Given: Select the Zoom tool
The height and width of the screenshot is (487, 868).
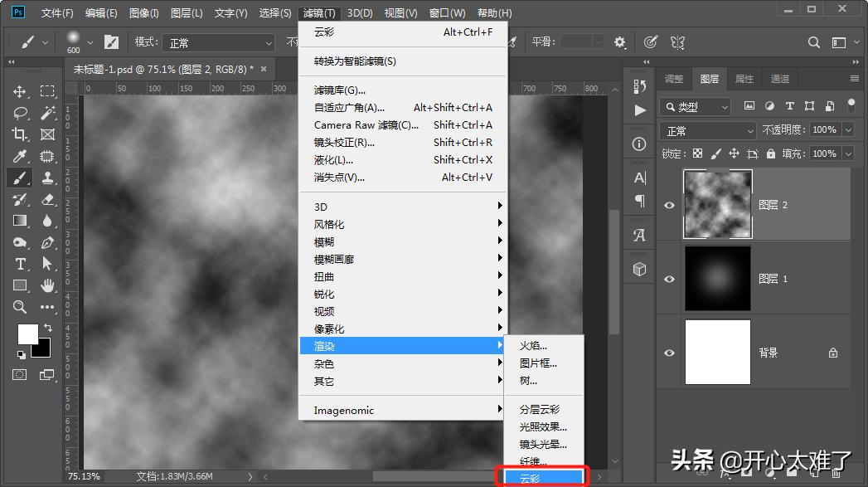Looking at the screenshot, I should coord(18,307).
